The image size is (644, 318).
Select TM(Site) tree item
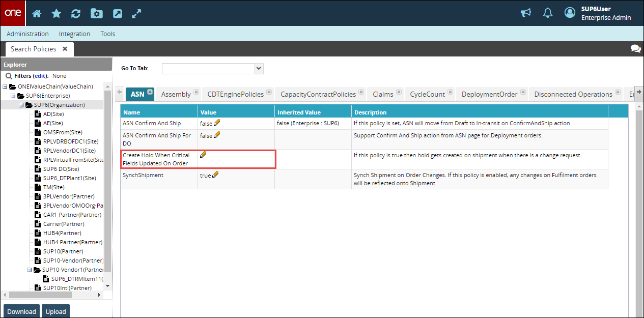(x=54, y=187)
